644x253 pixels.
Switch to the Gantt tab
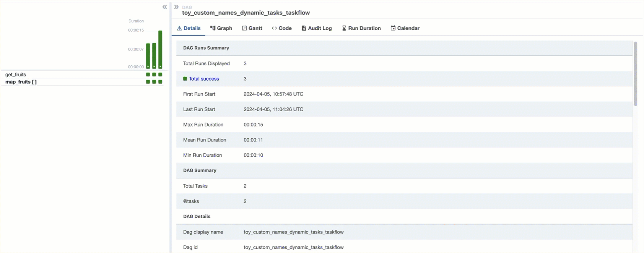point(252,28)
